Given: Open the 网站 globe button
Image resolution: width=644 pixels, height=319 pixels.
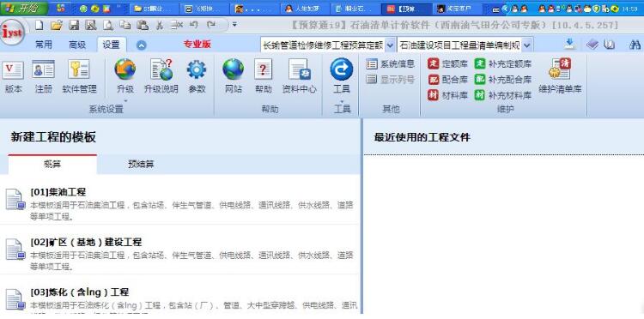Looking at the screenshot, I should (234, 76).
